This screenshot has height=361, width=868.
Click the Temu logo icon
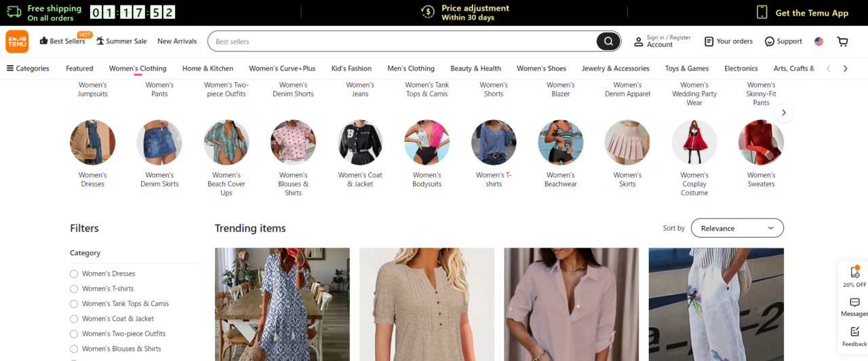(x=17, y=41)
